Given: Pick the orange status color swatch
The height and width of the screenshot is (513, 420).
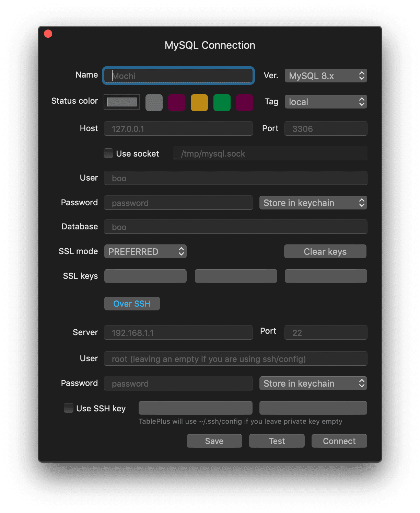Looking at the screenshot, I should pos(199,103).
